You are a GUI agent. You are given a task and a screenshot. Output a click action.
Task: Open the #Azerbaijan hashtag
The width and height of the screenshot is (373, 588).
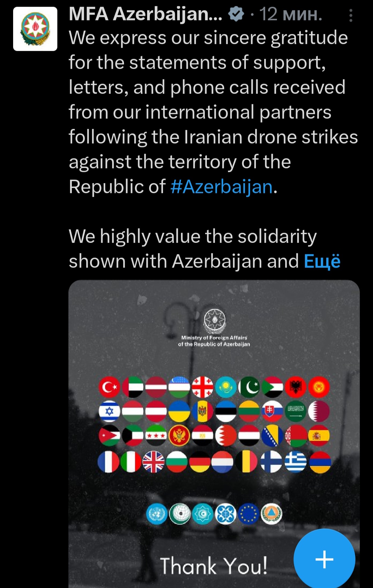222,187
